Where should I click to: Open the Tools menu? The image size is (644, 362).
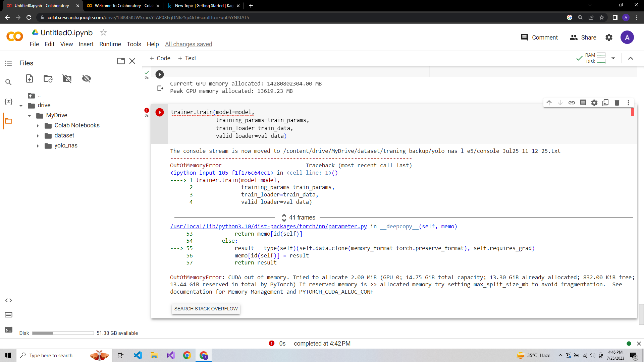coord(134,44)
